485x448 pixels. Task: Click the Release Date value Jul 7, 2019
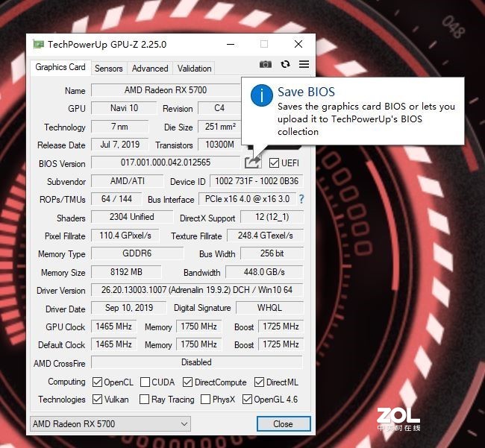[x=119, y=145]
